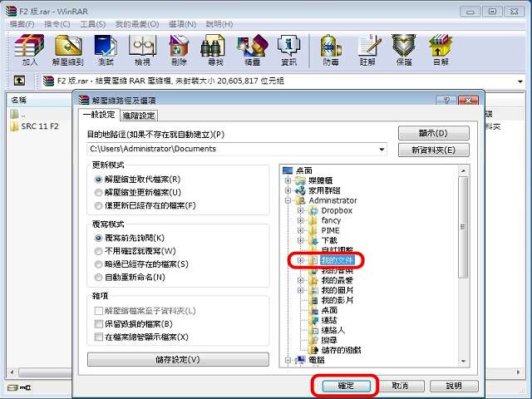Open the 工具(S) menu
This screenshot has width=532, height=399.
pos(92,24)
